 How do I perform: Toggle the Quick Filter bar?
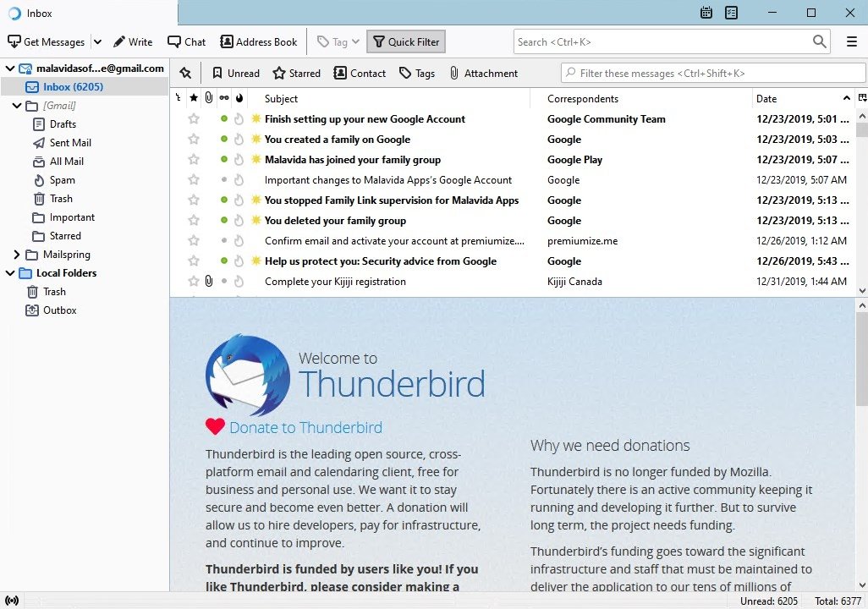point(406,42)
